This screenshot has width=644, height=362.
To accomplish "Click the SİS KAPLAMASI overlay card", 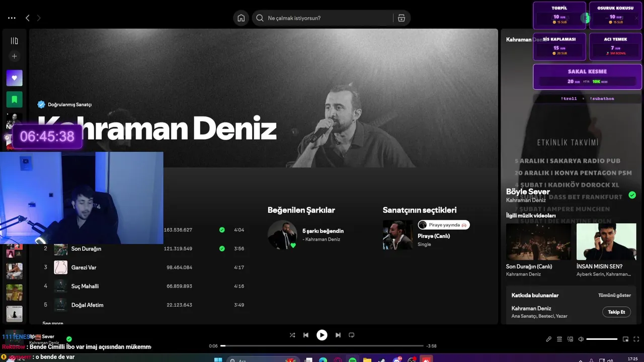I will click(559, 46).
